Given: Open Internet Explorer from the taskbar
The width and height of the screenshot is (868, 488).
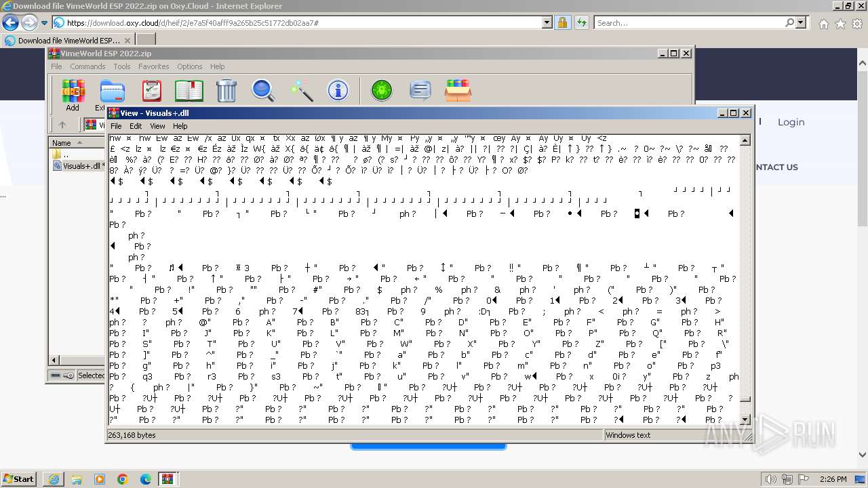Looking at the screenshot, I should coord(54,479).
